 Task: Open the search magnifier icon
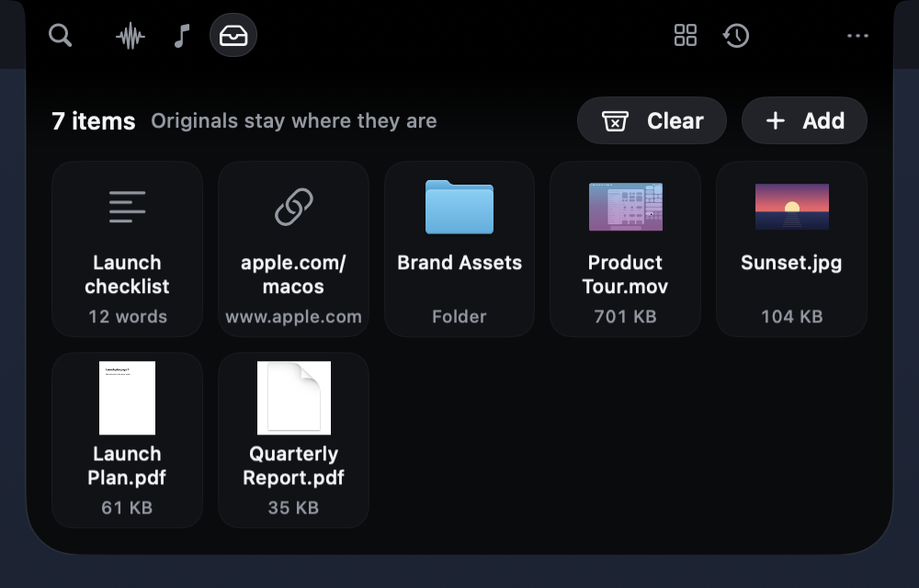click(61, 35)
